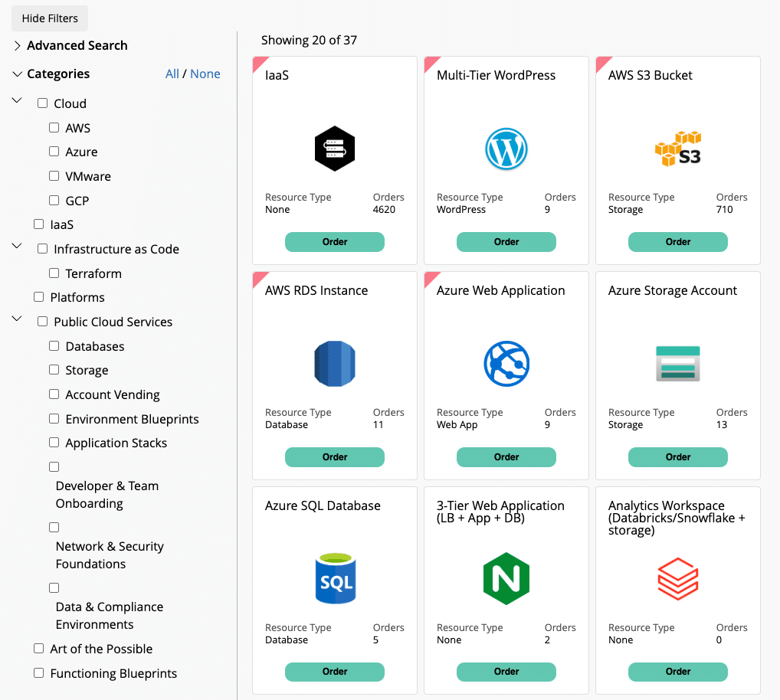Screen dimensions: 780x700
Task: Check the Public Cloud Services checkbox
Action: pos(42,321)
